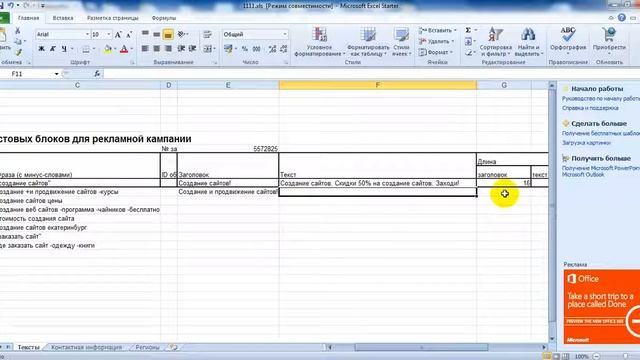Switch to Контактная информация sheet tab
640x360 pixels.
(87, 347)
